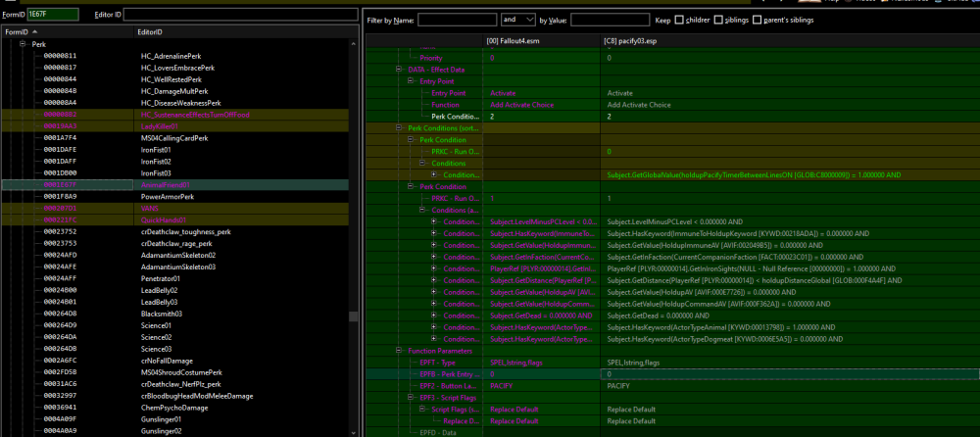Collapse the Function Parameters minus icon
The width and height of the screenshot is (980, 437).
coord(399,351)
